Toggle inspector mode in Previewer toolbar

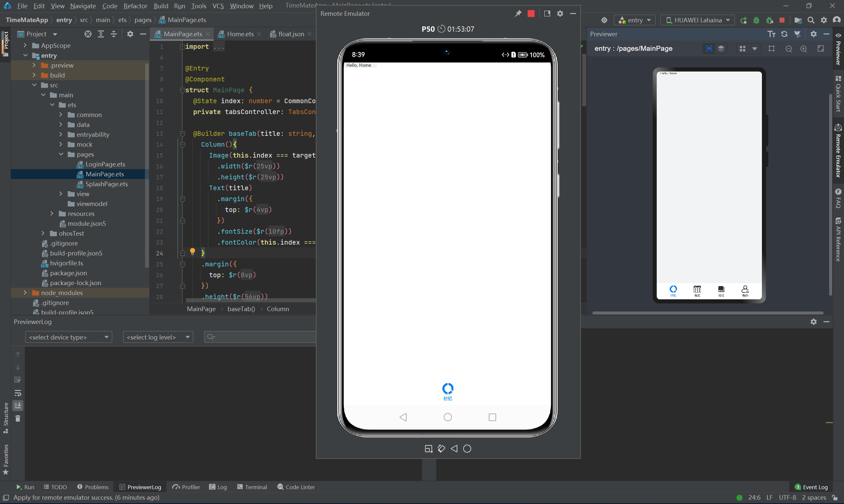709,48
